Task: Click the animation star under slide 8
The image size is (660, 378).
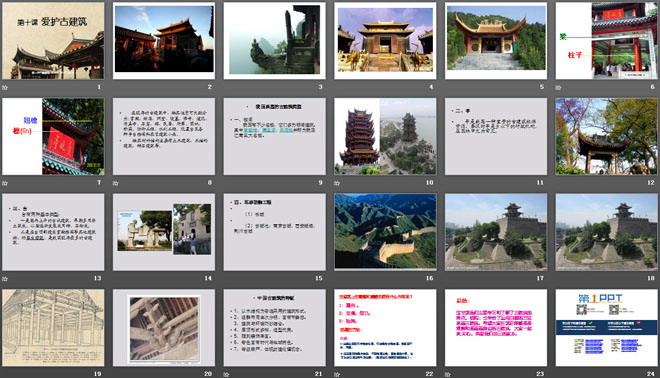Action: 116,183
